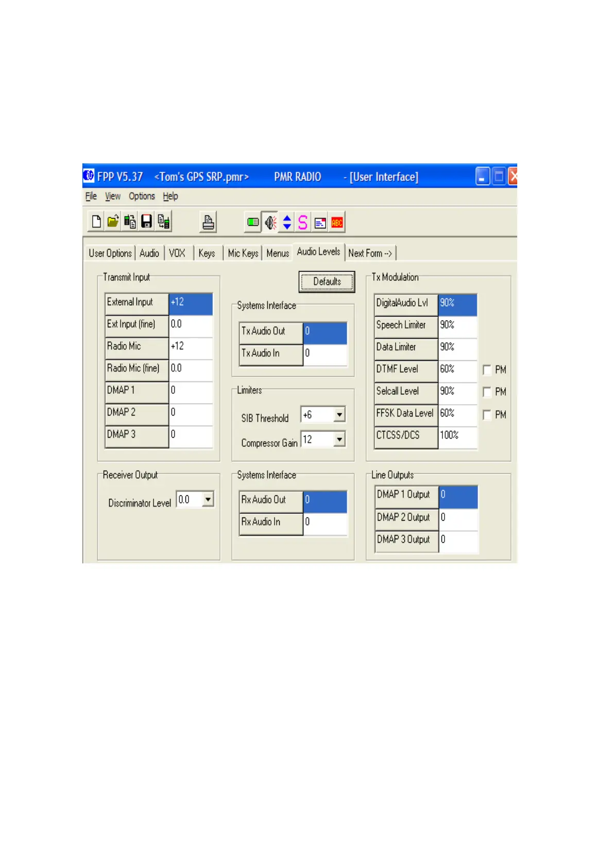Select the DTMF Level value field
The image size is (613, 868).
pyautogui.click(x=457, y=371)
